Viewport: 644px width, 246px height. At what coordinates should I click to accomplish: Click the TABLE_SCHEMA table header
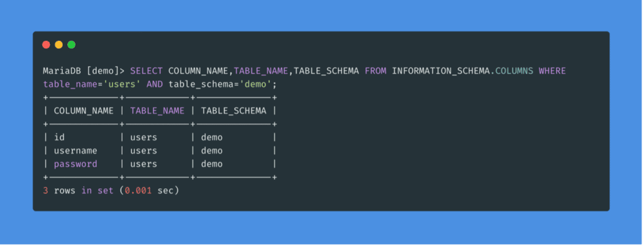click(x=233, y=111)
